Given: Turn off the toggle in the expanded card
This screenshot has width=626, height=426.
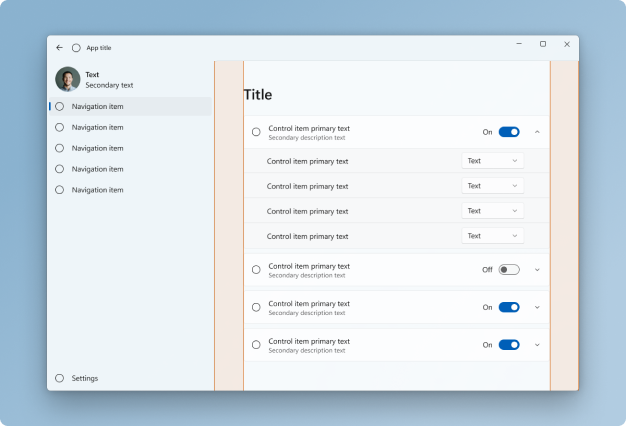Looking at the screenshot, I should pos(509,132).
